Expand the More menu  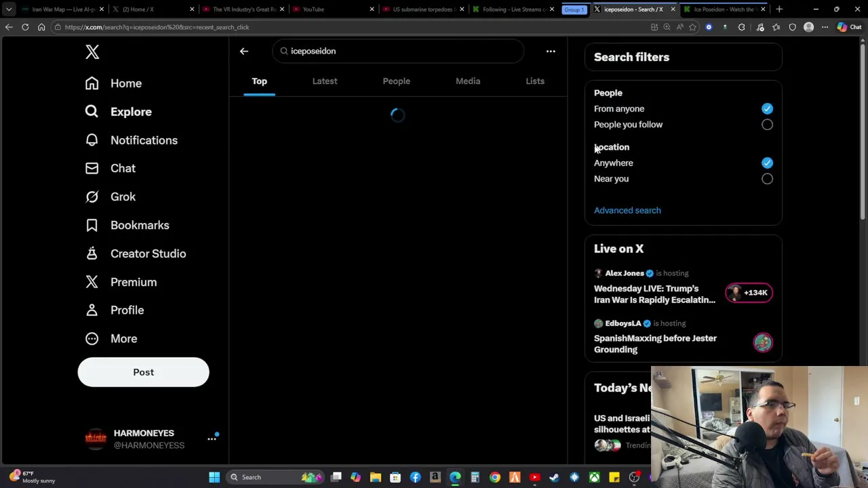[123, 338]
